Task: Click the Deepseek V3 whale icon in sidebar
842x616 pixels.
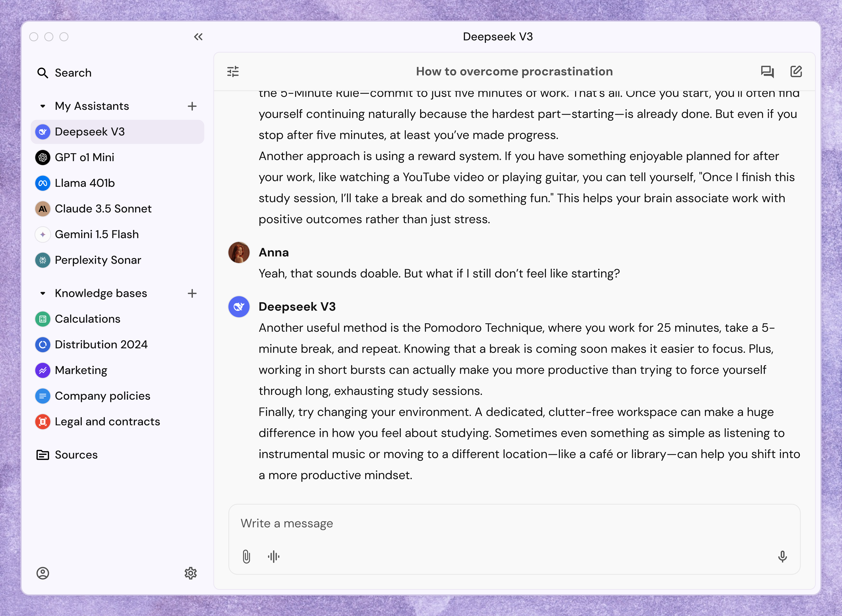Action: 43,132
